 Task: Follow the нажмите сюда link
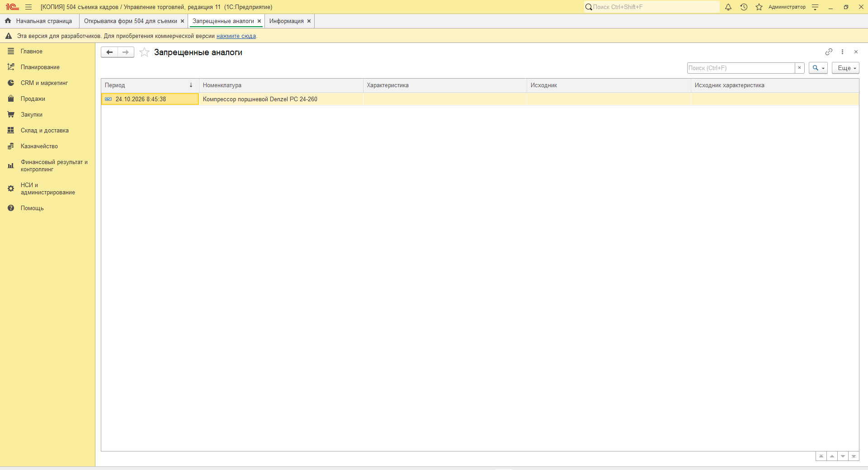coord(236,36)
